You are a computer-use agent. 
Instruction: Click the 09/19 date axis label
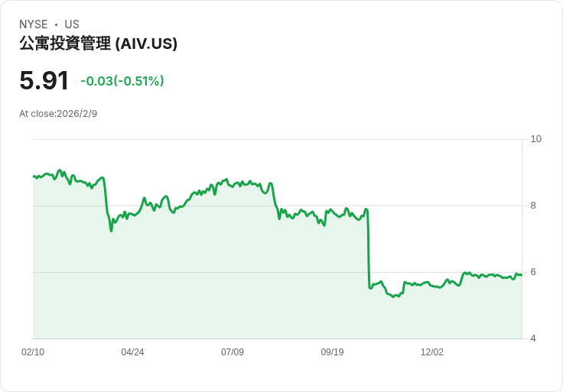coord(332,352)
